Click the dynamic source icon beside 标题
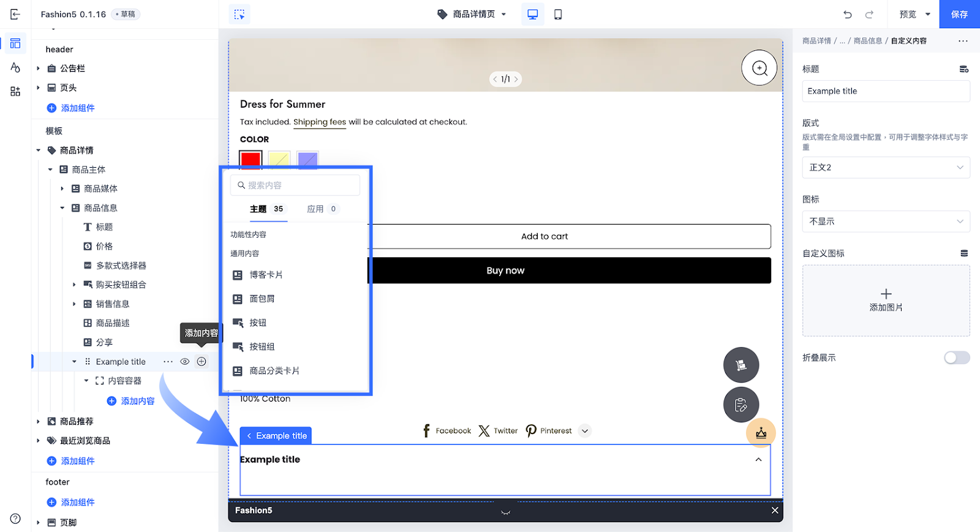This screenshot has width=980, height=532. tap(964, 69)
